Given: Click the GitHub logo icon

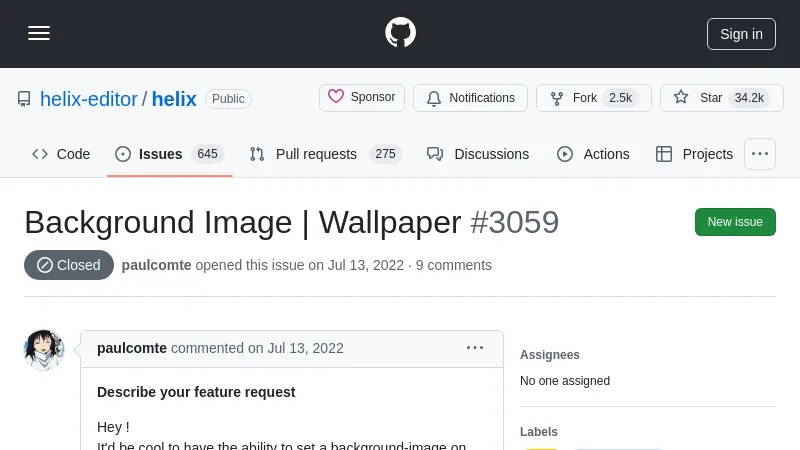Looking at the screenshot, I should pos(400,33).
